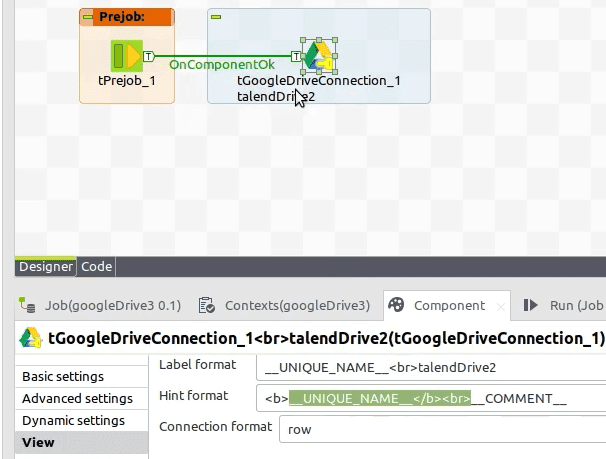Click the Job tab tree icon
The width and height of the screenshot is (606, 459).
[27, 305]
